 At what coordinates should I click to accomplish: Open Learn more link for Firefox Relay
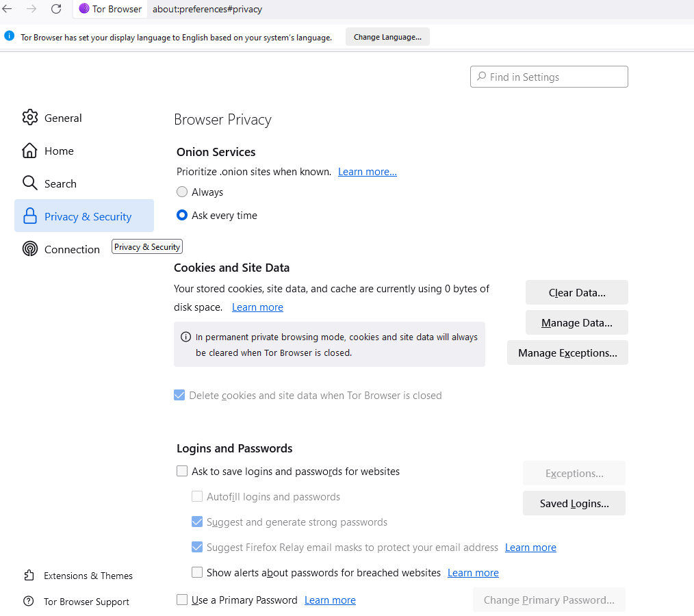coord(530,548)
